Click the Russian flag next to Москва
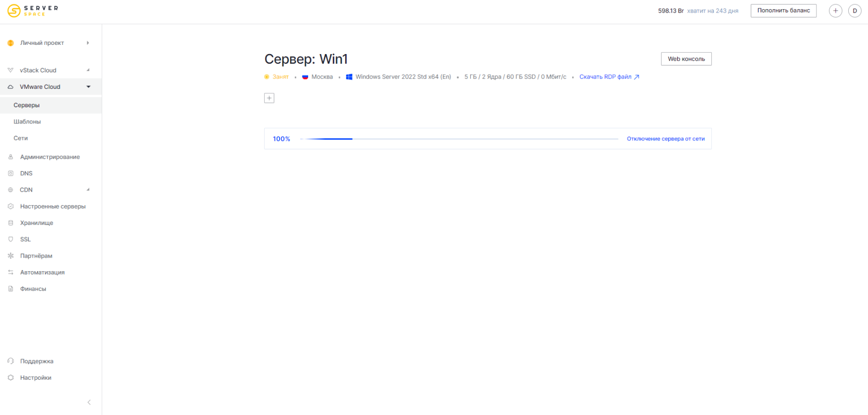The height and width of the screenshot is (415, 868). (x=305, y=77)
